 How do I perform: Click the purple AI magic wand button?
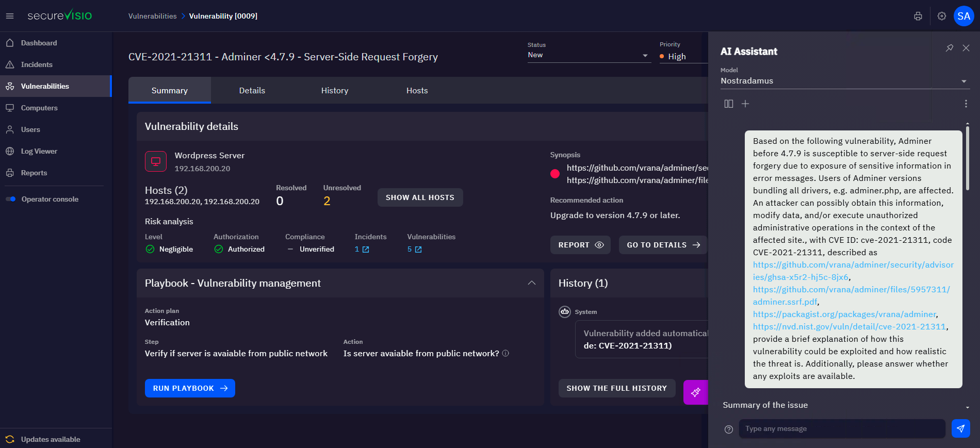[696, 392]
